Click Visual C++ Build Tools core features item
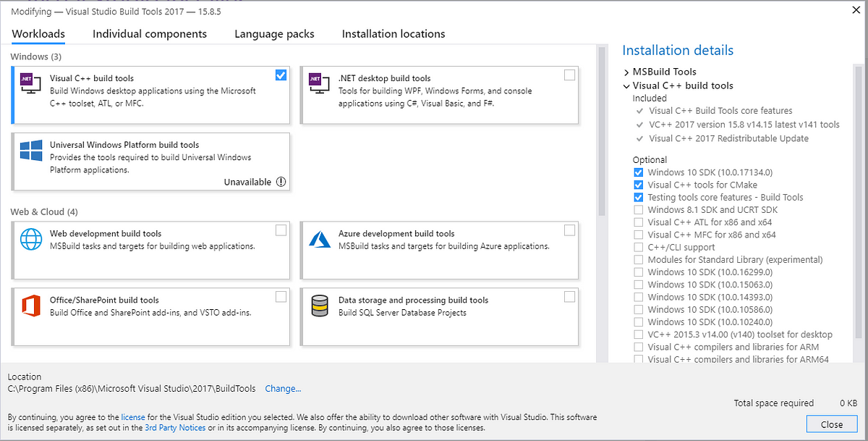Viewport: 868px width, 441px height. coord(720,111)
